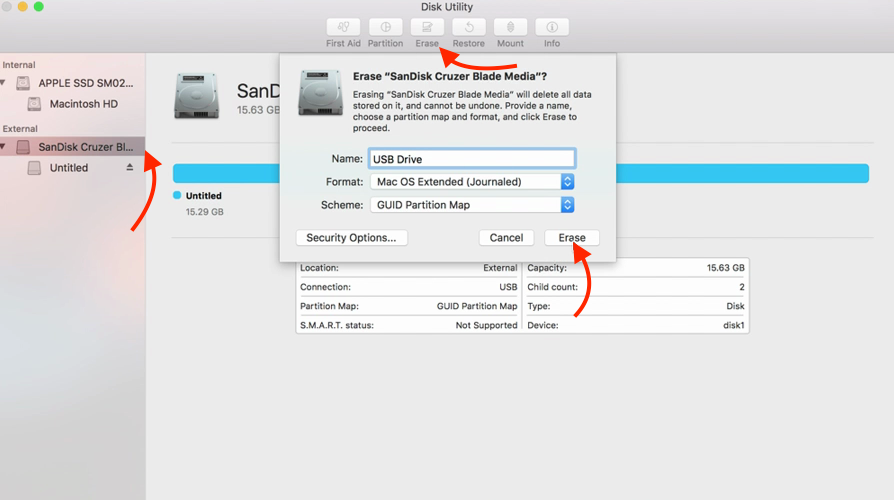Confirm with the Erase button
Screen dimensions: 894x500
(572, 238)
